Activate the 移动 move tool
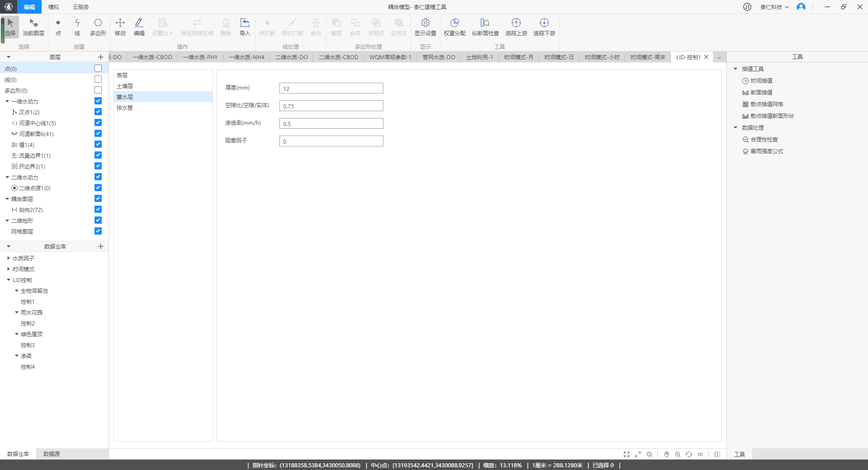 (120, 27)
